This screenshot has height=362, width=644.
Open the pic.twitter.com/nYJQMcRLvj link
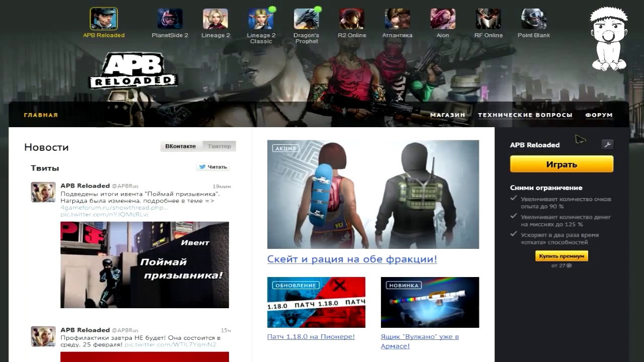point(105,214)
